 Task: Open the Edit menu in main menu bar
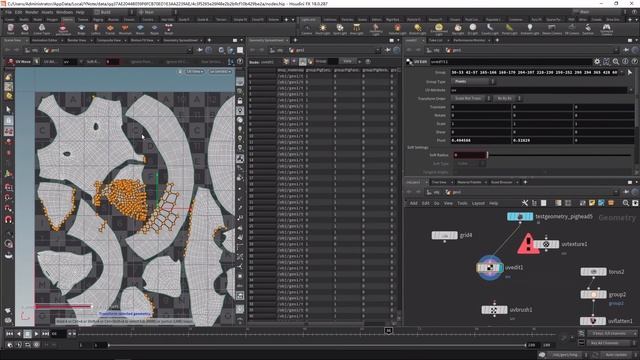coord(18,12)
